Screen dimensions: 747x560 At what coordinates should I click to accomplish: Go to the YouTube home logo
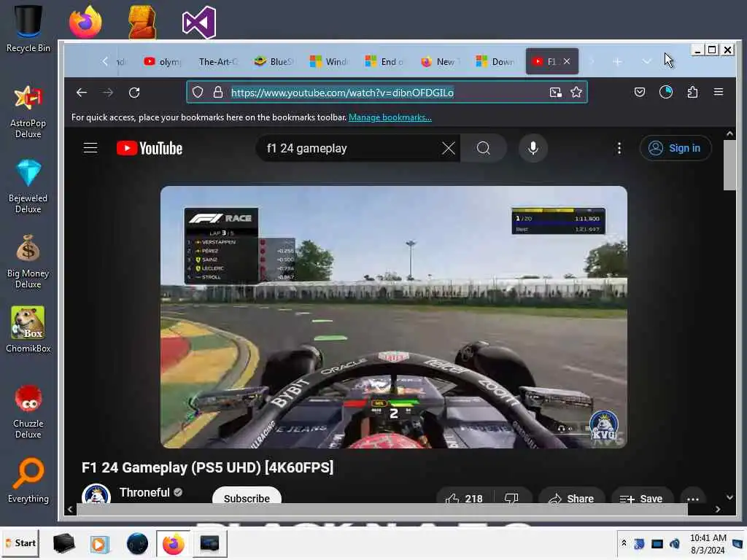[x=150, y=148]
